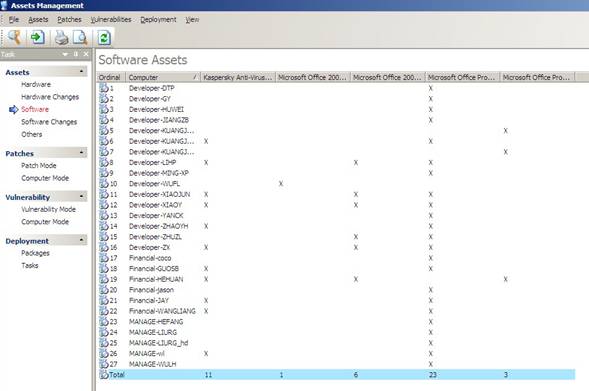The image size is (589, 391).
Task: Click the computer icon in row 23
Action: [x=104, y=322]
